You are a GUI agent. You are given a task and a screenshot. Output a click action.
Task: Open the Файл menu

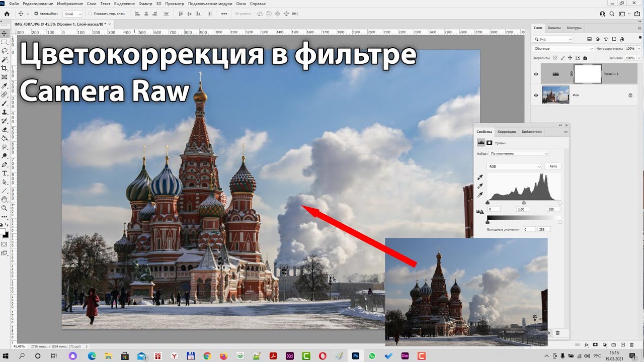point(14,4)
